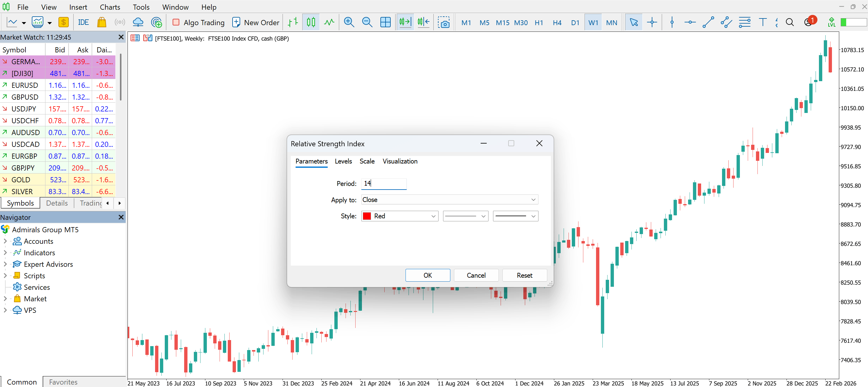Insert a text label object

tap(763, 23)
